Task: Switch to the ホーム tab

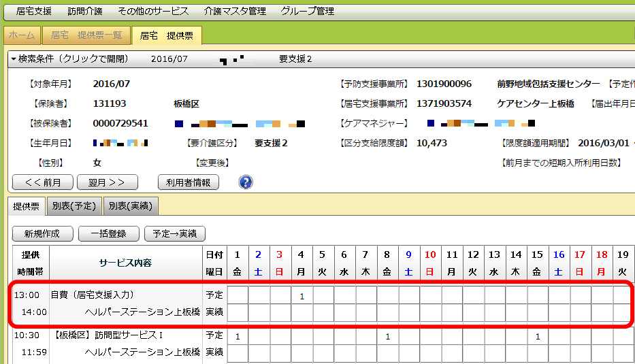Action: [22, 35]
